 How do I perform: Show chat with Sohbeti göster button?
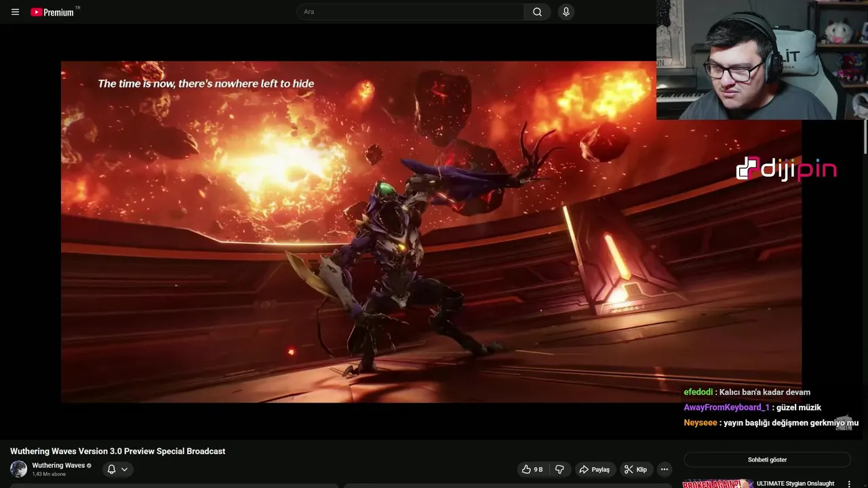767,460
